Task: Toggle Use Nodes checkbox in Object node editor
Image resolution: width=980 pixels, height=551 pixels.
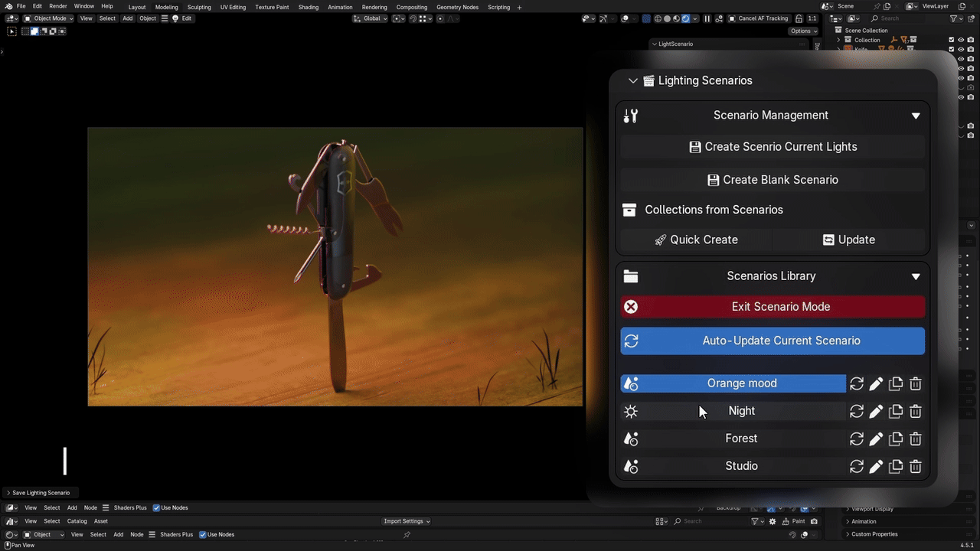Action: tap(203, 535)
